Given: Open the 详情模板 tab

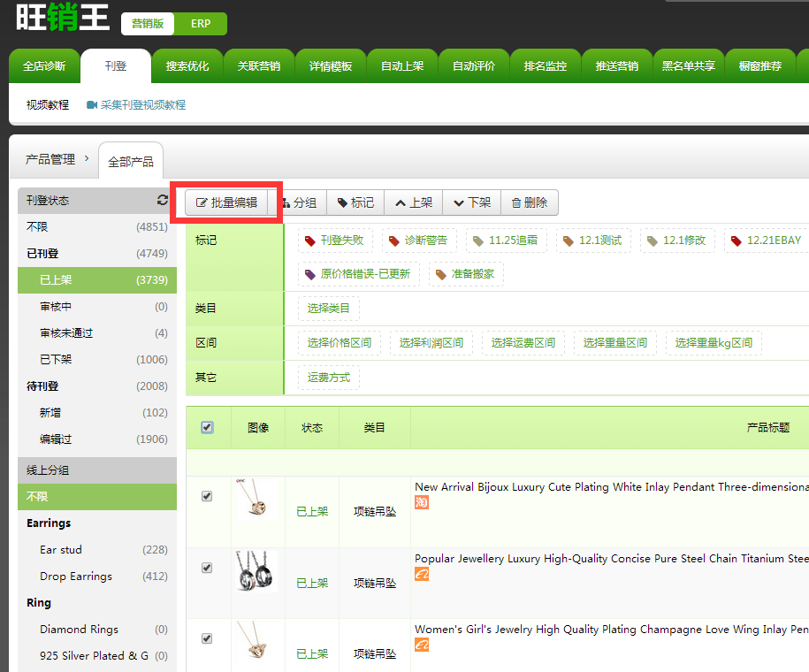Looking at the screenshot, I should pos(331,66).
